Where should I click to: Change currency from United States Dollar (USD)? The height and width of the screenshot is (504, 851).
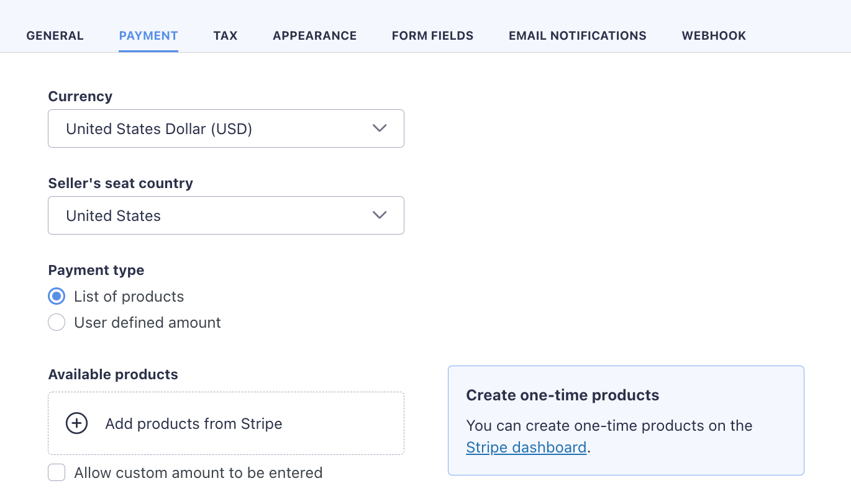(x=226, y=128)
